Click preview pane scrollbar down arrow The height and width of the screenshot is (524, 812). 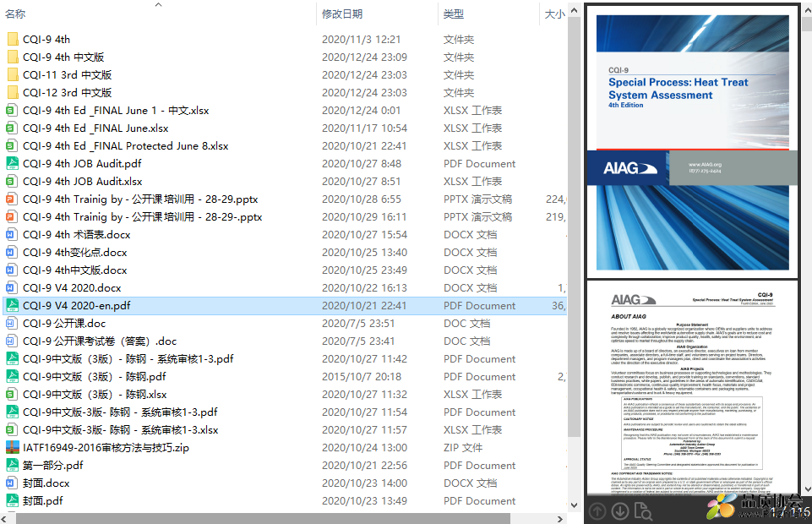807,489
